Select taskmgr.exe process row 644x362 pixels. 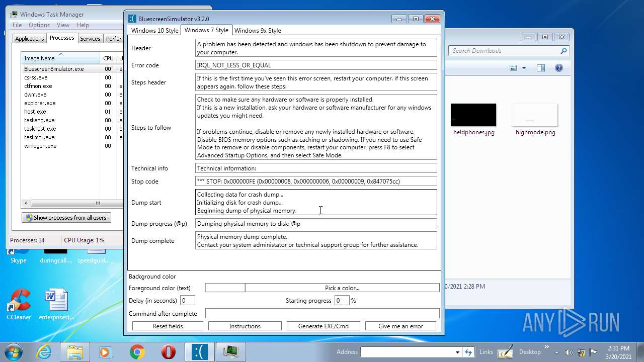[72, 137]
